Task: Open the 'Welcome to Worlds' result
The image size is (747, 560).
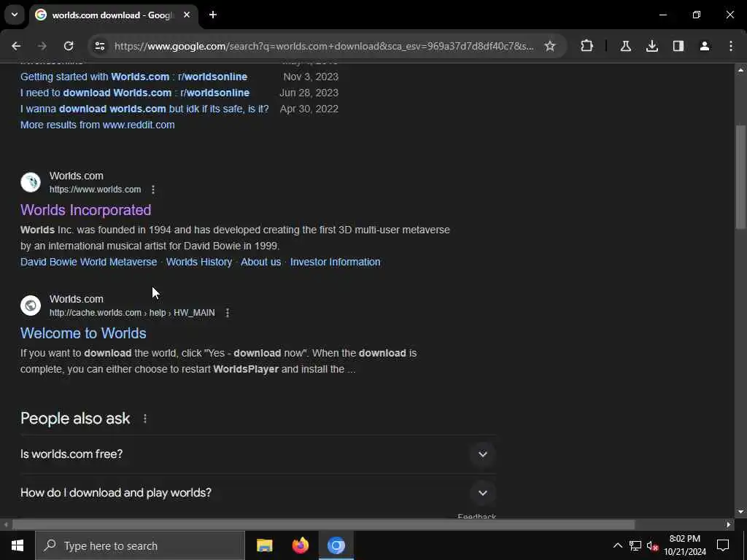Action: click(x=83, y=333)
